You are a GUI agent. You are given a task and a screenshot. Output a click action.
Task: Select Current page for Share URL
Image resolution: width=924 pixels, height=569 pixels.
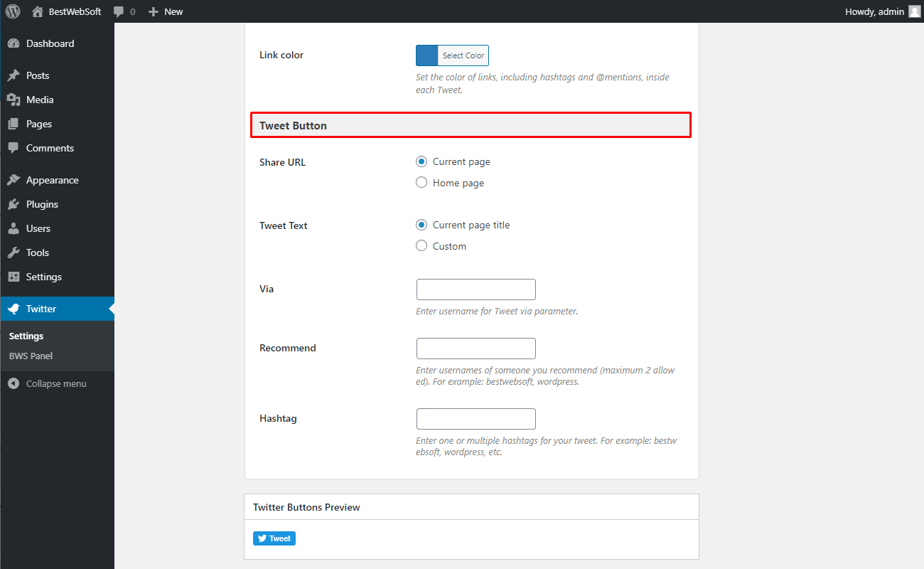tap(421, 161)
